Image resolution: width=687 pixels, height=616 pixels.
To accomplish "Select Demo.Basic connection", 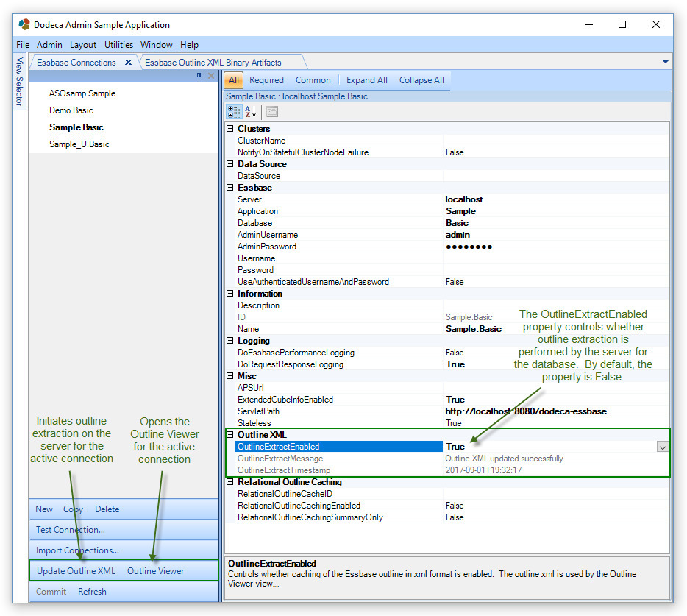I will pyautogui.click(x=71, y=110).
